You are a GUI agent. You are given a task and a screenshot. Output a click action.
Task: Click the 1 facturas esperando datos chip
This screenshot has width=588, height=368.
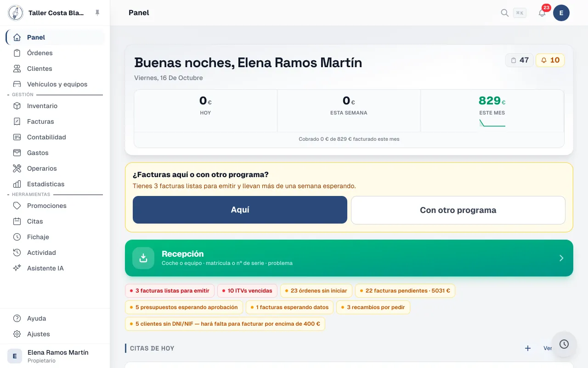click(289, 307)
